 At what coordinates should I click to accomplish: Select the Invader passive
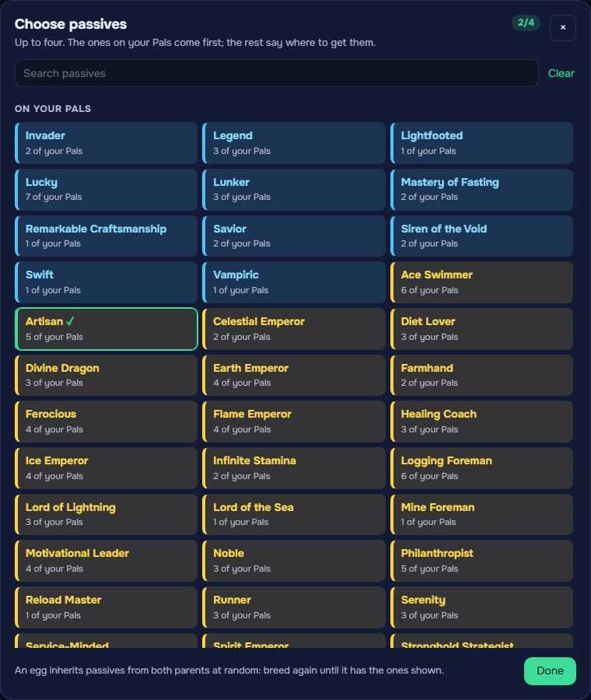pyautogui.click(x=107, y=143)
